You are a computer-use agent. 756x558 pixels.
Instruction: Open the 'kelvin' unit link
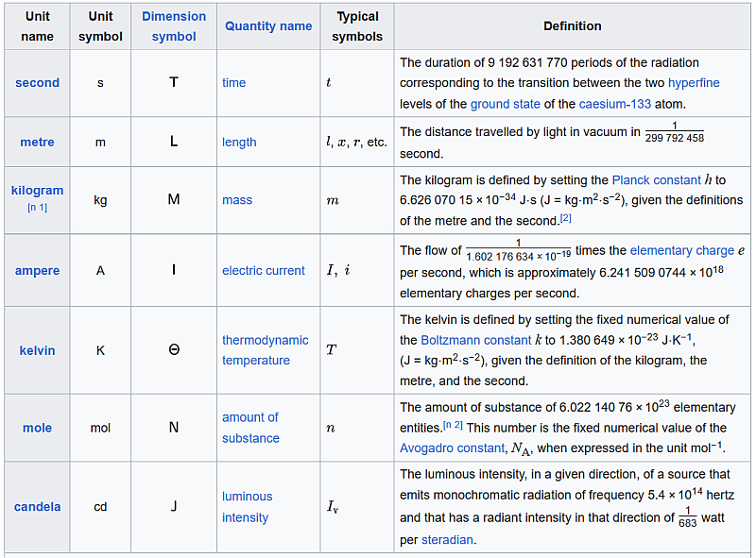37,350
